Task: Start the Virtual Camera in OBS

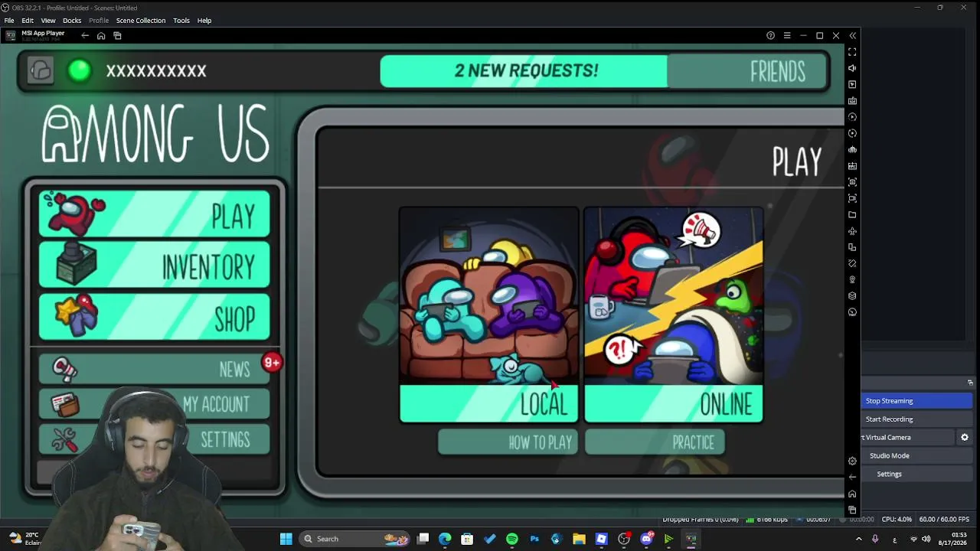Action: [x=908, y=438]
